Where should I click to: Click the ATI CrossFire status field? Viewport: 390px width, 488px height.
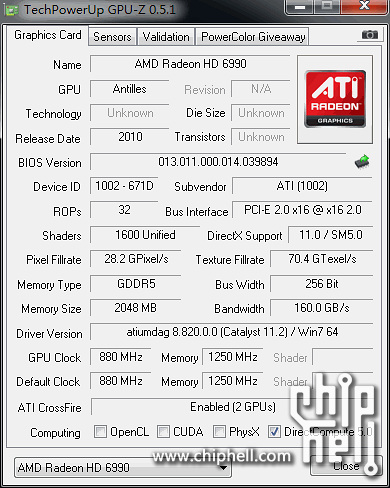point(232,407)
